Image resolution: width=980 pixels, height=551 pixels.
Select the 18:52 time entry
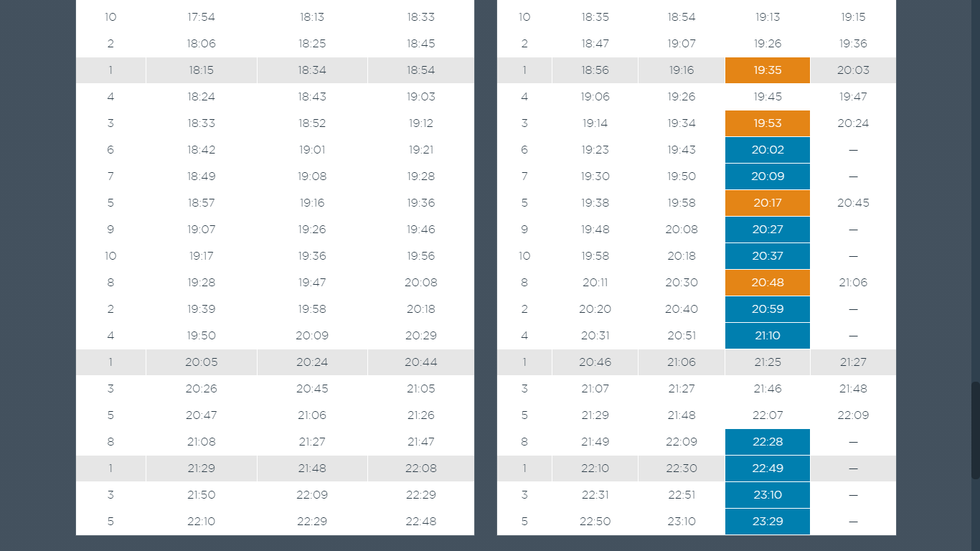[312, 123]
